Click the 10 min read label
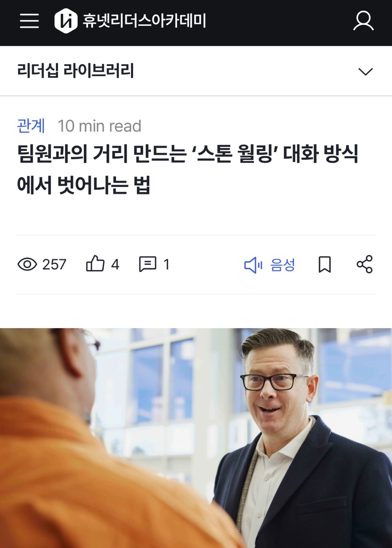The width and height of the screenshot is (392, 548). point(100,126)
